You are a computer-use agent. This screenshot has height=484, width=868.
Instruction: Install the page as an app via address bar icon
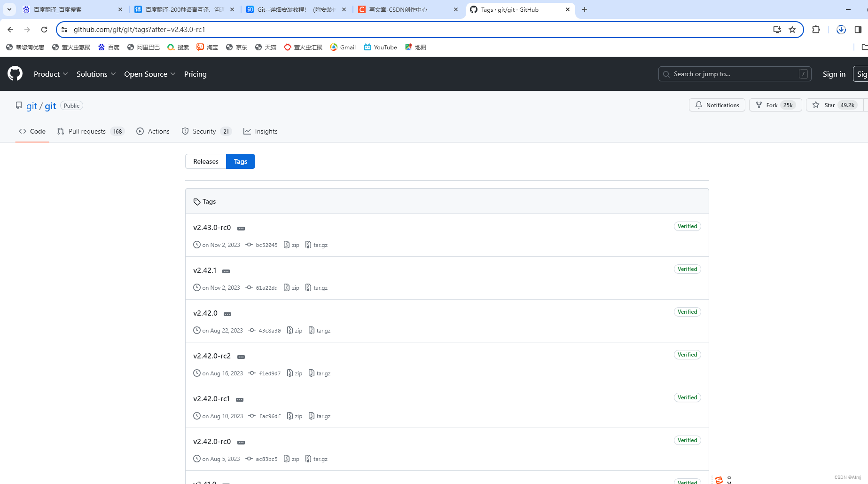point(777,30)
